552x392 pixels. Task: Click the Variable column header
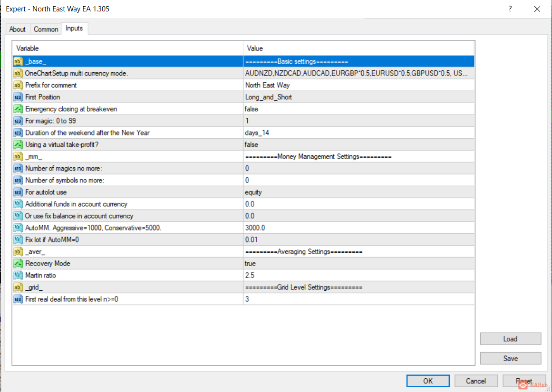click(x=128, y=48)
